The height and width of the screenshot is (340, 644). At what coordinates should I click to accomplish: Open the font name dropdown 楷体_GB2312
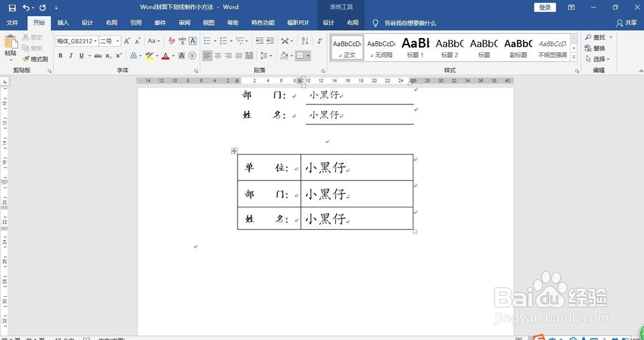[x=95, y=41]
